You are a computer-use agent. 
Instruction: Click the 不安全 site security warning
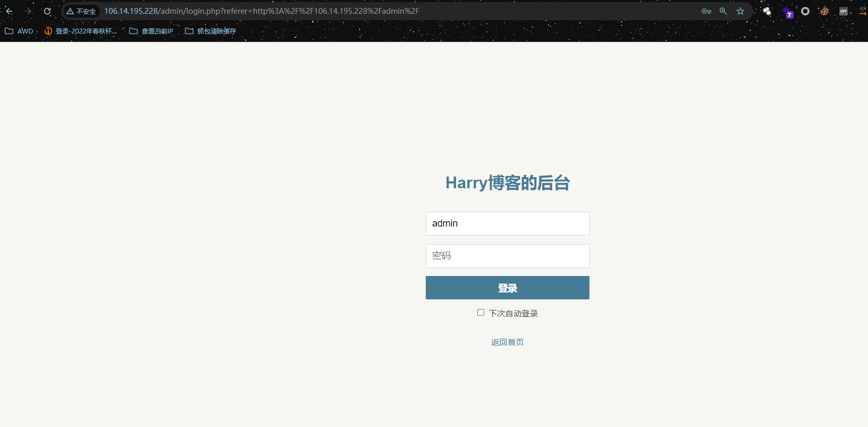(x=81, y=11)
